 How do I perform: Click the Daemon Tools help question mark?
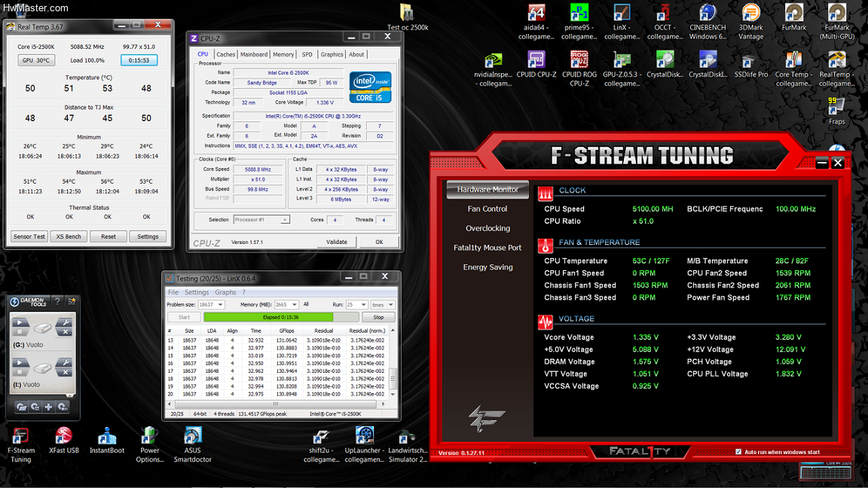tap(57, 301)
